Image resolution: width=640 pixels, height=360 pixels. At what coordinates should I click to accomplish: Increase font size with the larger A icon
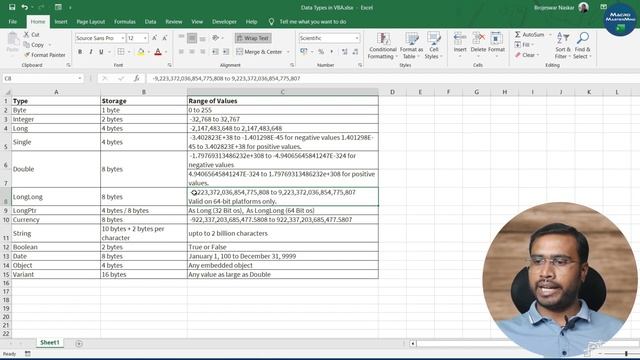(154, 38)
